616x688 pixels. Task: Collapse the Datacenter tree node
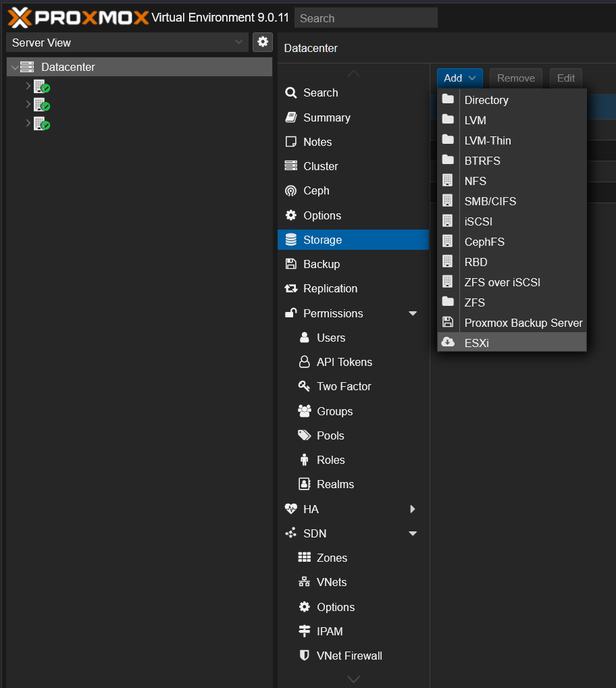click(15, 68)
